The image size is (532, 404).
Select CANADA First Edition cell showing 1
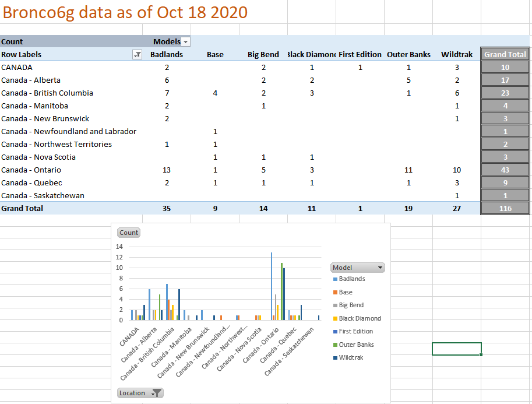click(x=360, y=67)
